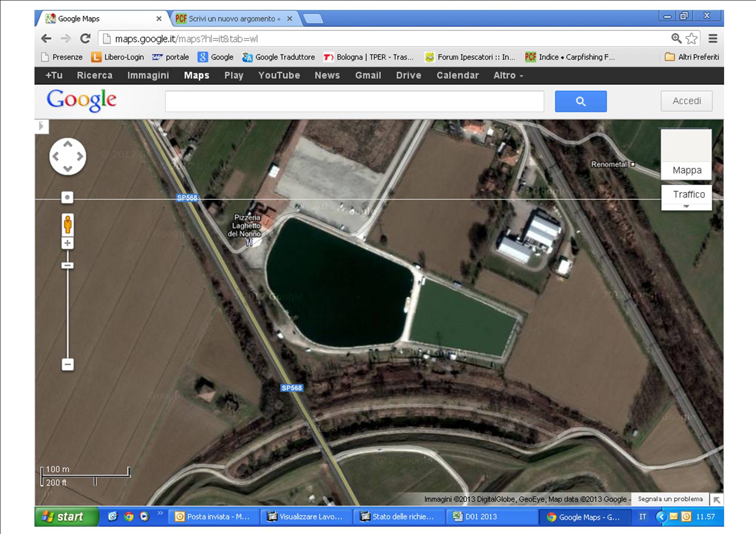The image size is (756, 534).
Task: Click the Google Maps search field
Action: coord(354,102)
